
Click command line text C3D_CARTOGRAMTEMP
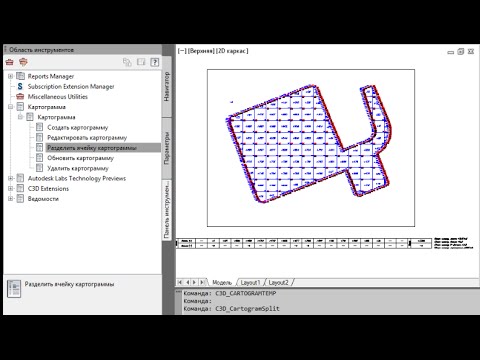pyautogui.click(x=246, y=293)
